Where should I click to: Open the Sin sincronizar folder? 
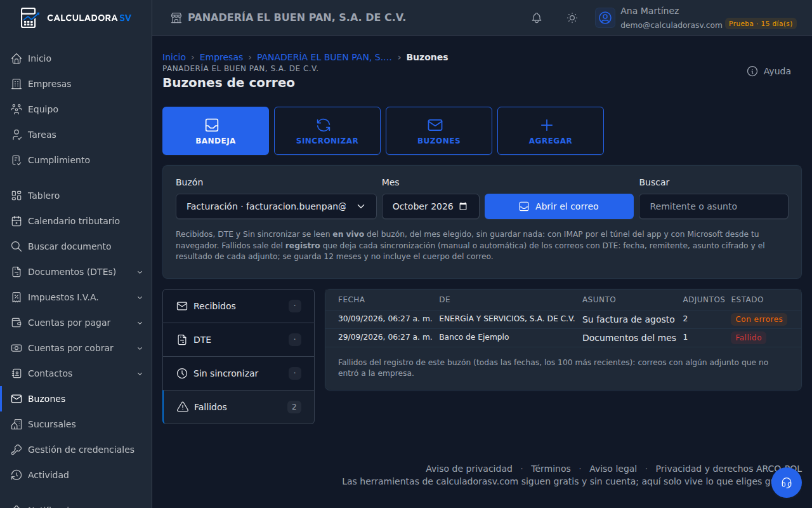(239, 373)
